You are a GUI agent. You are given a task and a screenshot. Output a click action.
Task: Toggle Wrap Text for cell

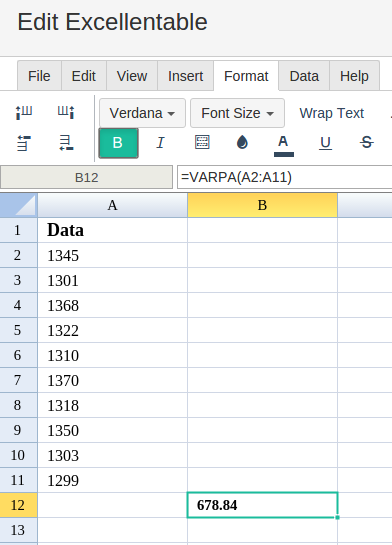click(x=332, y=113)
